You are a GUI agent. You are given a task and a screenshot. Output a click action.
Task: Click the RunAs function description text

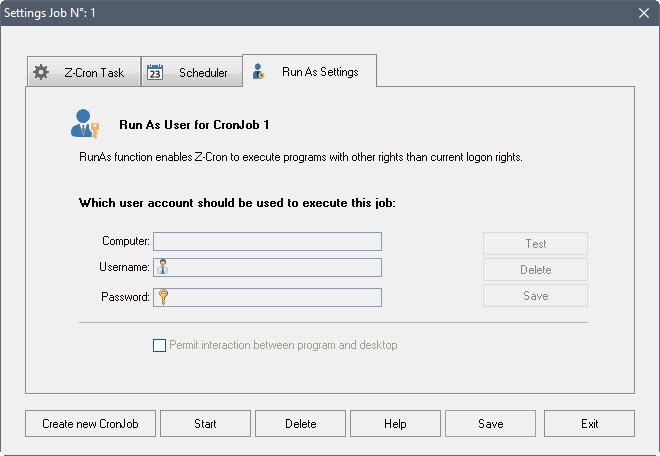tap(301, 157)
